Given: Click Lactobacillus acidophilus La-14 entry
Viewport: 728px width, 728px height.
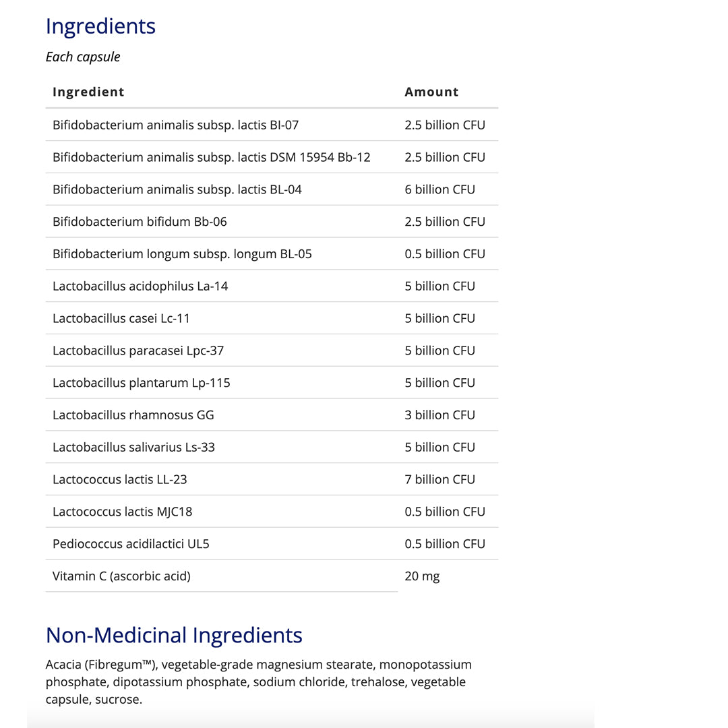Looking at the screenshot, I should [x=140, y=286].
